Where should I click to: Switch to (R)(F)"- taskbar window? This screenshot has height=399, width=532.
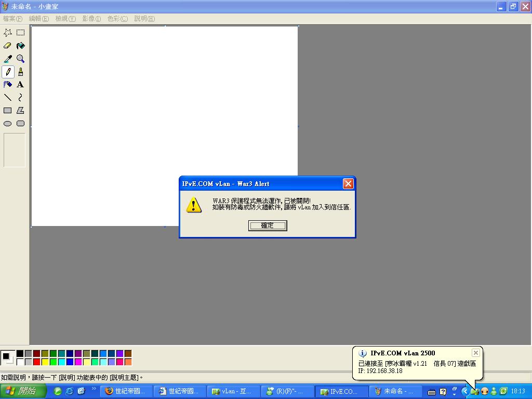[x=287, y=391]
